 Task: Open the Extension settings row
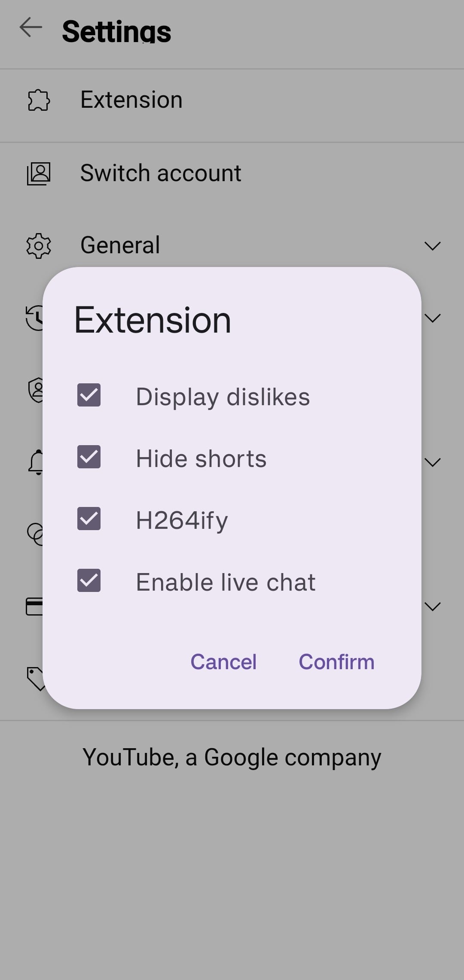pyautogui.click(x=131, y=100)
